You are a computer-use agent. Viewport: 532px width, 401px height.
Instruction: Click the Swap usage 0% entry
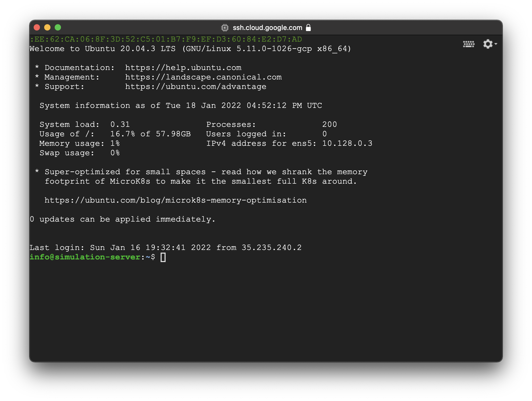click(80, 153)
